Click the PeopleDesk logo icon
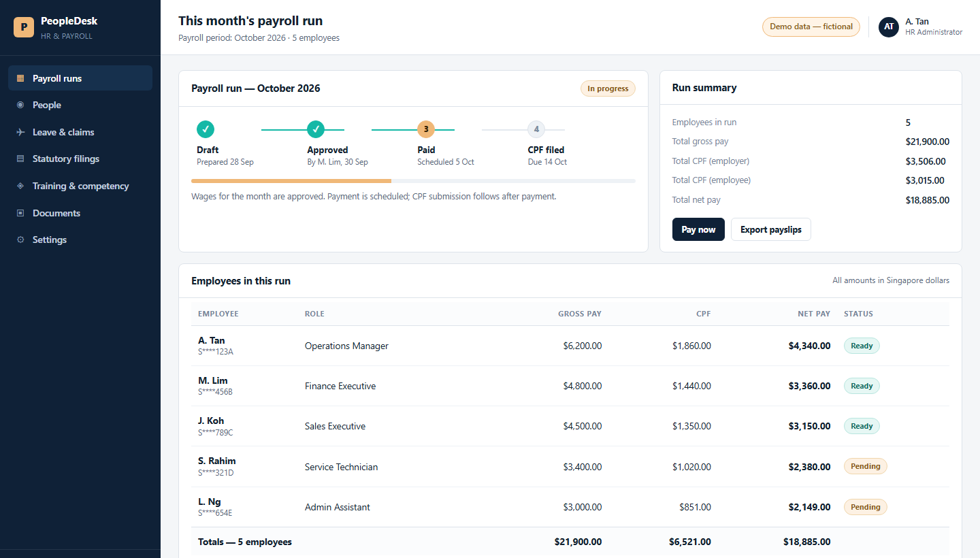Screen dimensions: 980x558 [24, 27]
